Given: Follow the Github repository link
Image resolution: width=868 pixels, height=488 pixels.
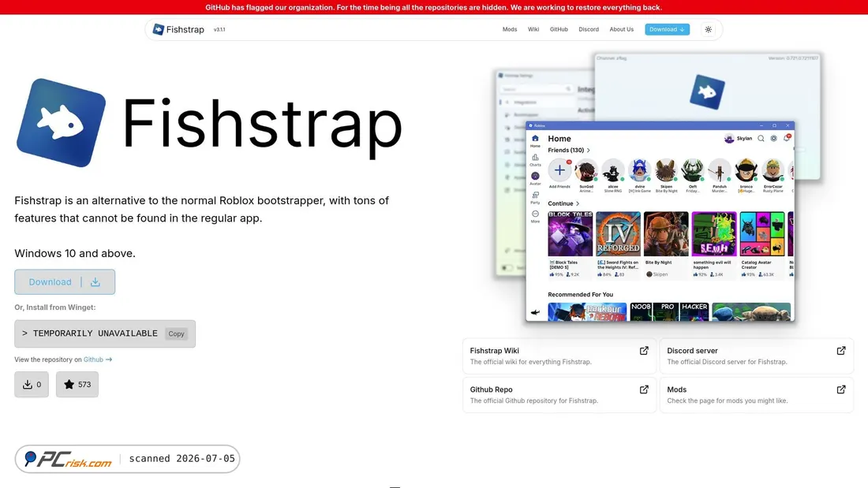Looking at the screenshot, I should click(x=97, y=359).
